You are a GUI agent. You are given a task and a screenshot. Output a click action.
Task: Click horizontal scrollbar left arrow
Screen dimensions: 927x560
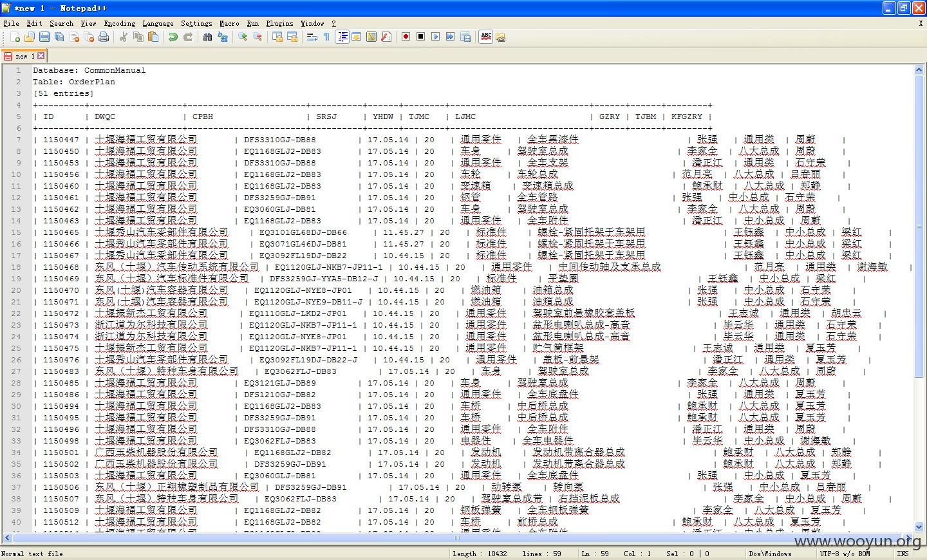coord(8,537)
